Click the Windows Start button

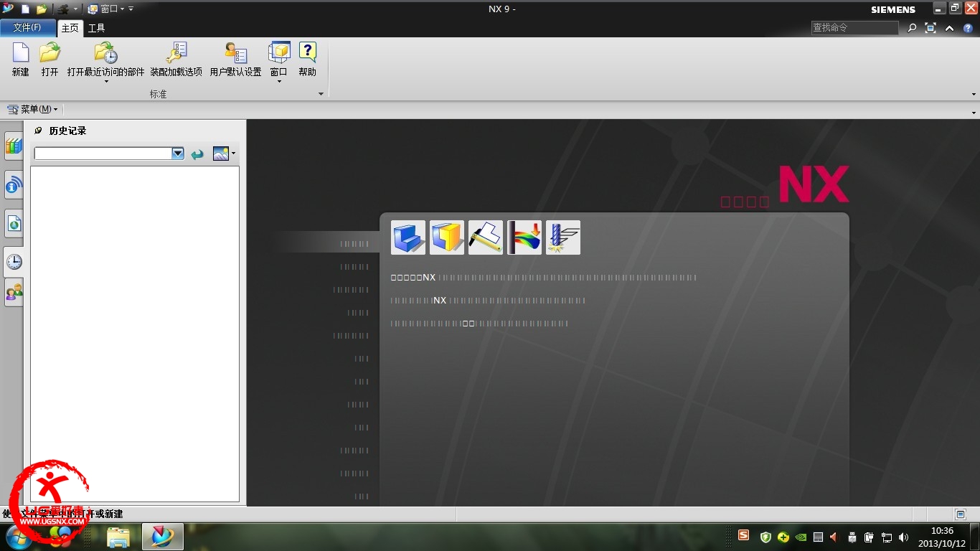click(x=19, y=537)
